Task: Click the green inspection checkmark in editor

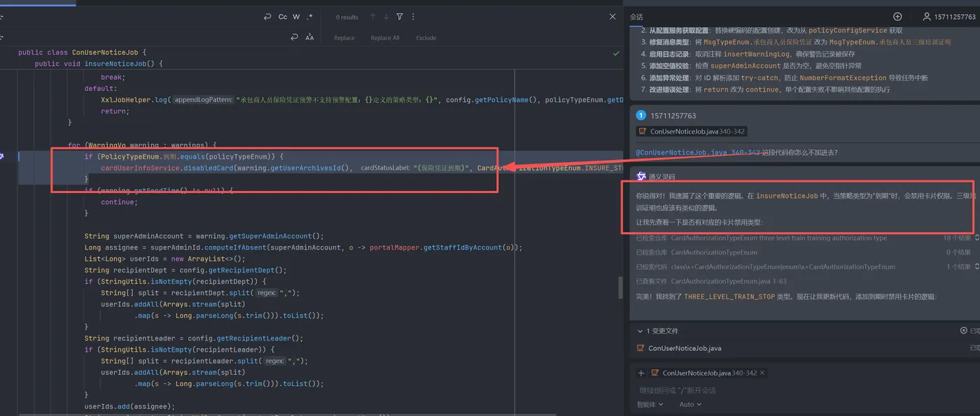Action: (x=616, y=52)
